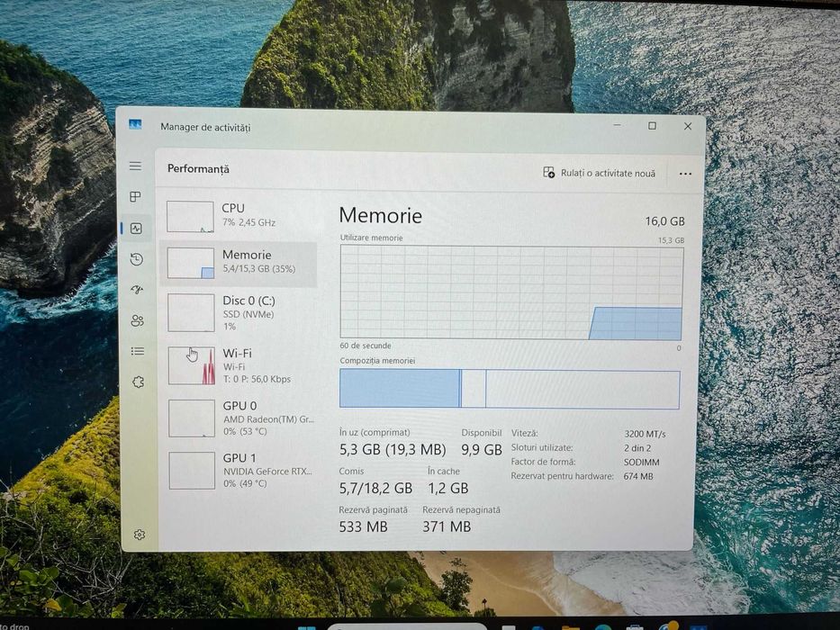Select Disc 0 (C:) performance item
Screen dimensions: 840x630
click(x=239, y=313)
